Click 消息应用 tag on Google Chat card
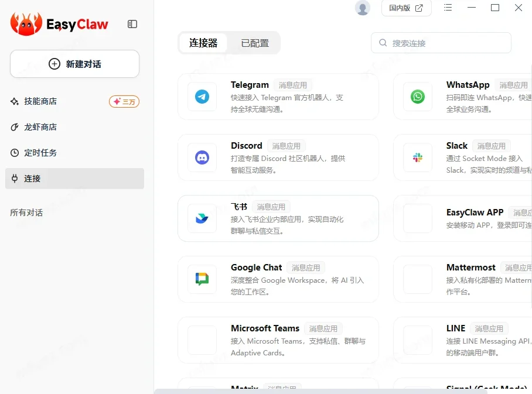This screenshot has width=532, height=394. [306, 268]
